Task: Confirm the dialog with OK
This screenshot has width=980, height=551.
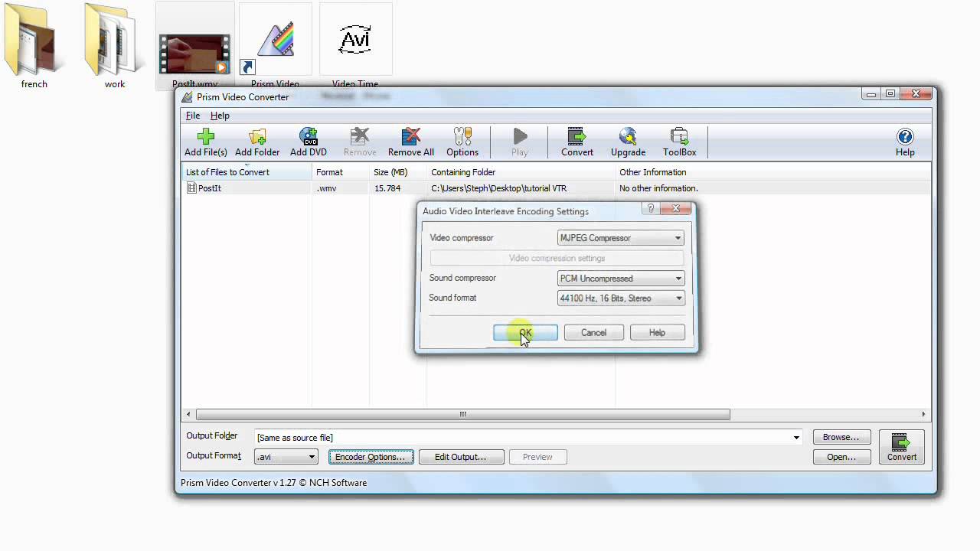Action: tap(525, 333)
